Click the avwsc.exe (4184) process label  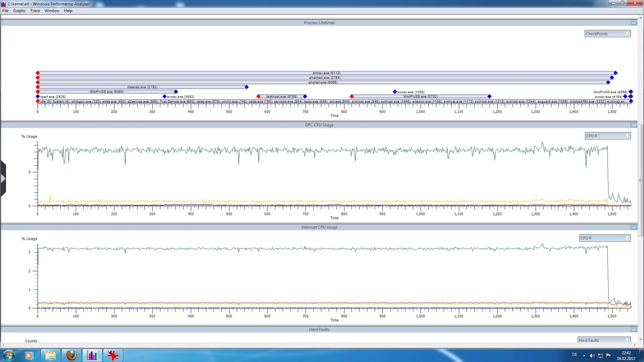(608, 97)
